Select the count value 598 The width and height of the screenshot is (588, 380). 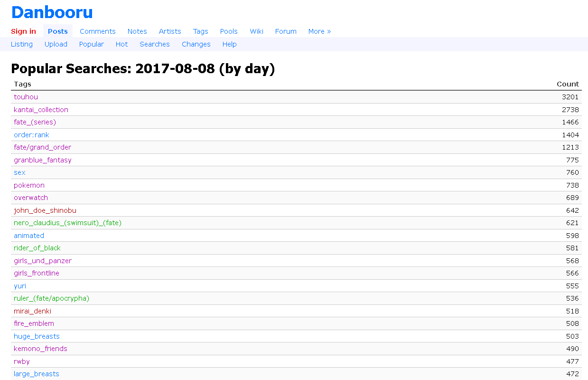572,236
